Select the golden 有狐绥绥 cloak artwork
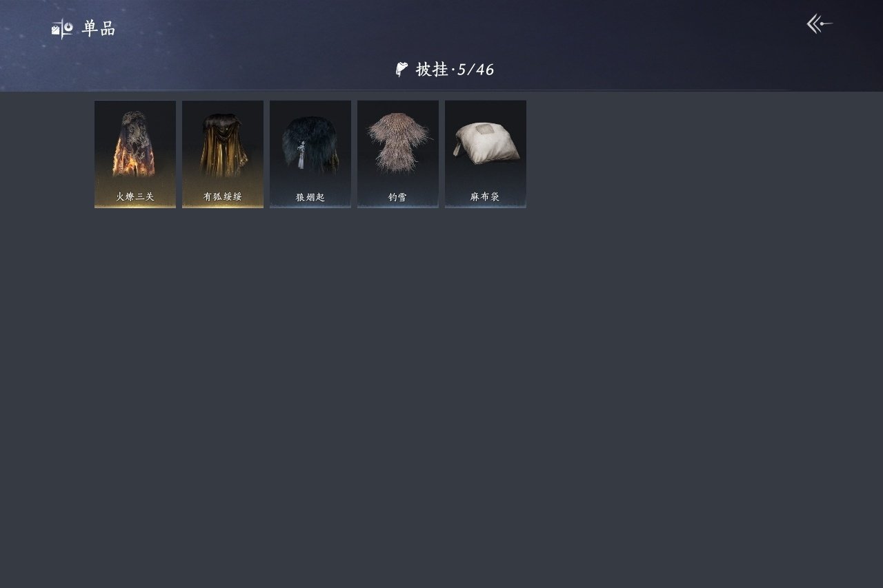This screenshot has height=588, width=883. [x=222, y=145]
